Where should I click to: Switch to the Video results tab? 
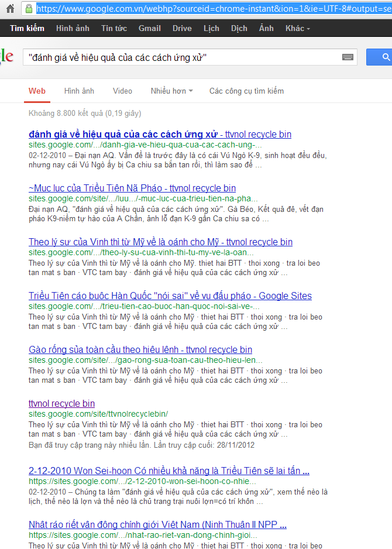click(122, 91)
